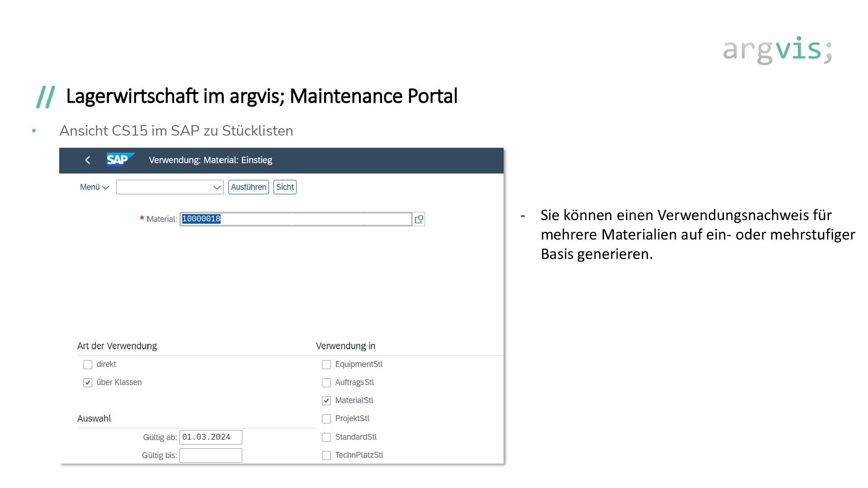Open value help icon for Material field
868x488 pixels.
(x=419, y=219)
